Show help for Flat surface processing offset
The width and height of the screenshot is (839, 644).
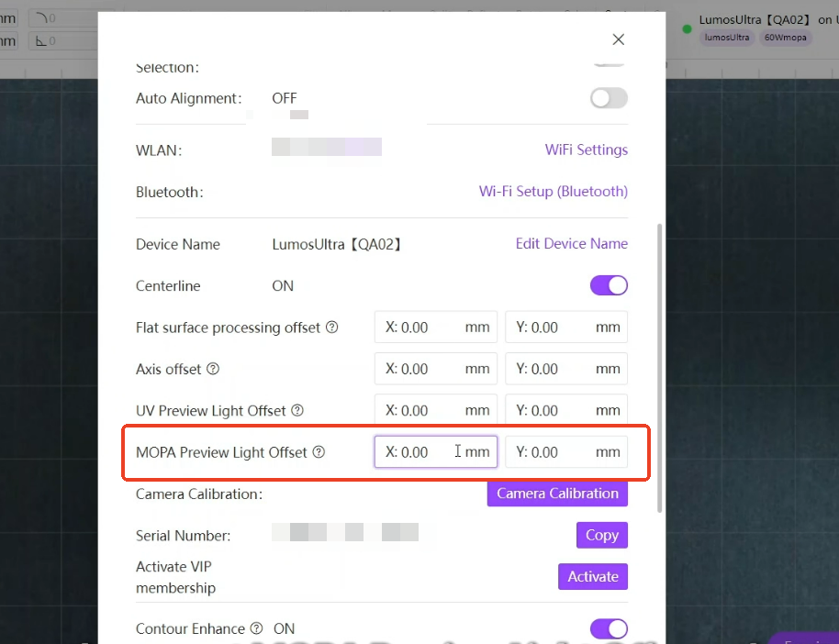331,327
